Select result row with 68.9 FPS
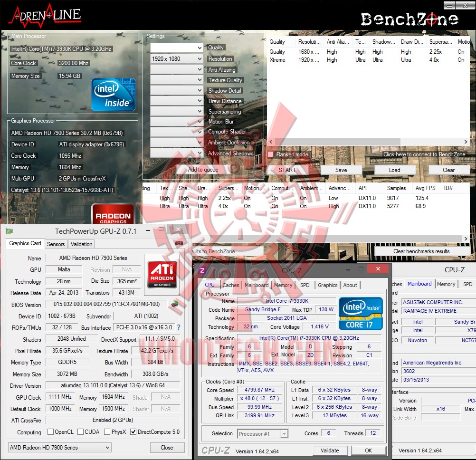 point(305,206)
